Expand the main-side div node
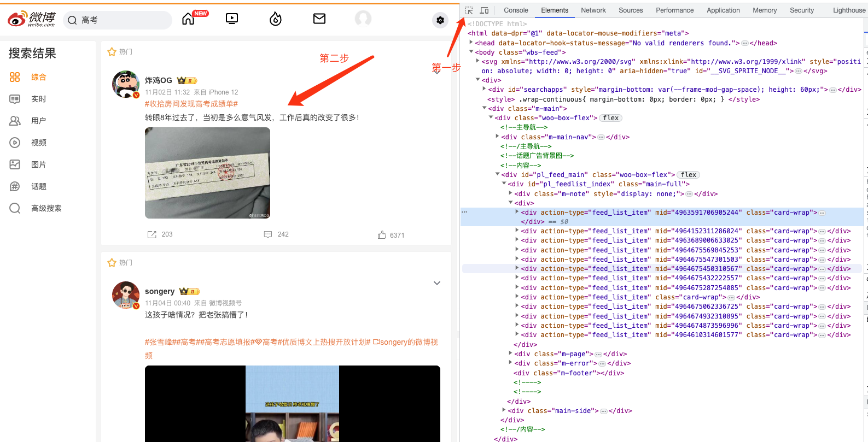Viewport: 868px width, 442px height. [x=504, y=410]
